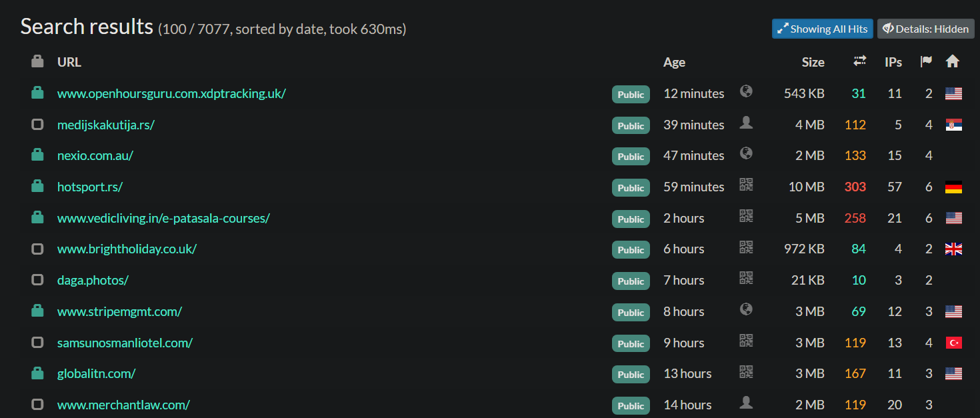
Task: Open the www.merchantlaw.com/ result
Action: pos(123,405)
